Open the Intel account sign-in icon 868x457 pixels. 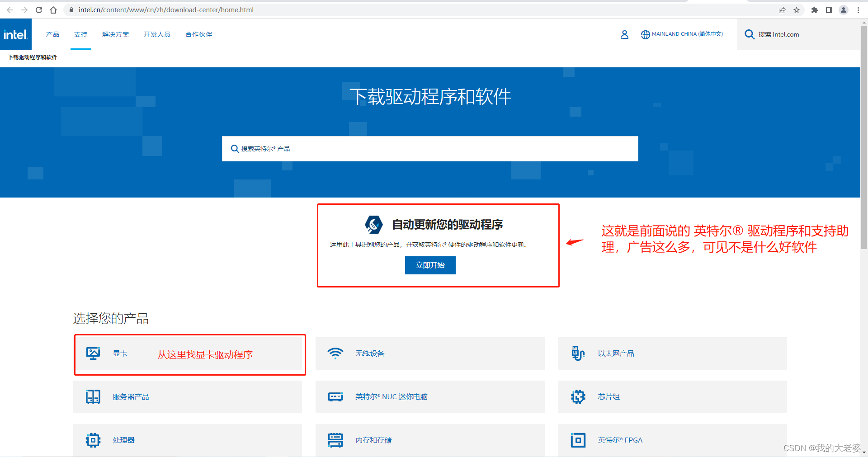coord(624,34)
